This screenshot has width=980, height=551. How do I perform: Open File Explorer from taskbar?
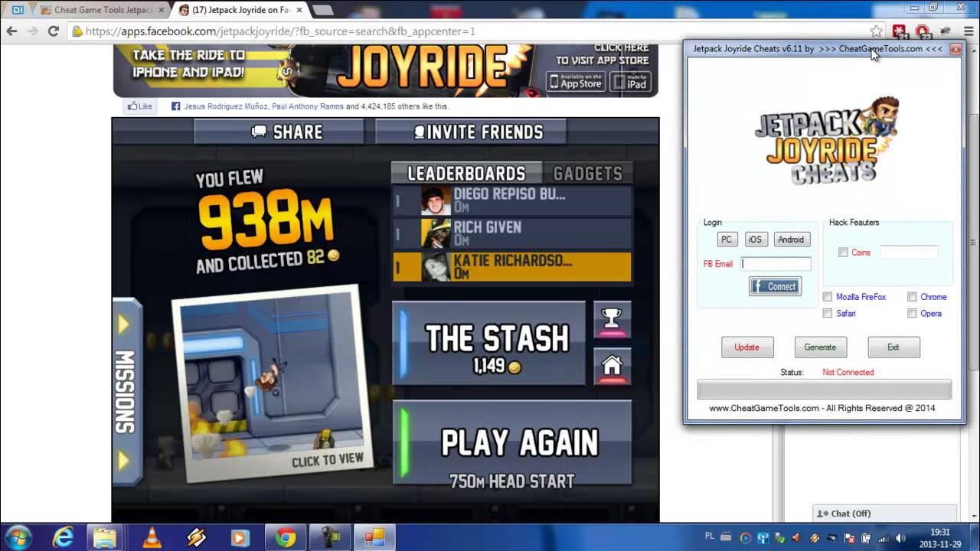tap(105, 537)
